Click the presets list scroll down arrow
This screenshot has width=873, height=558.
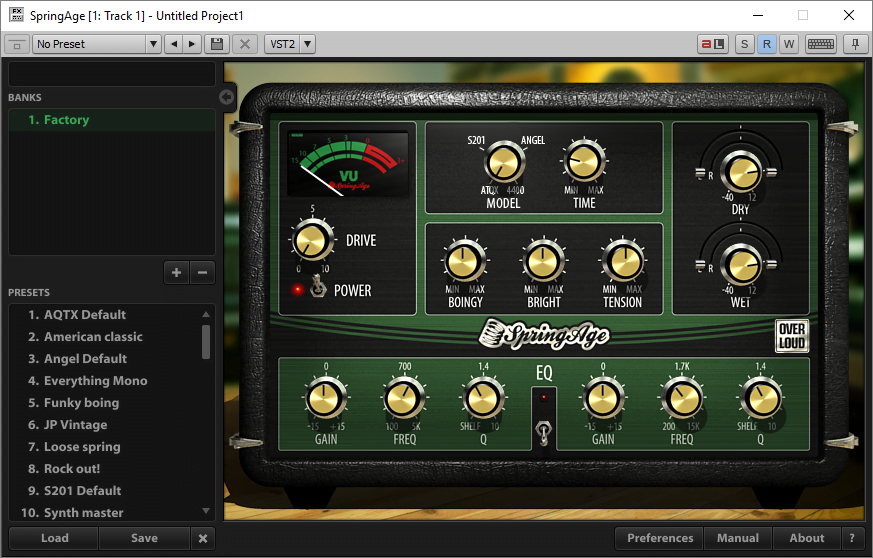click(206, 511)
